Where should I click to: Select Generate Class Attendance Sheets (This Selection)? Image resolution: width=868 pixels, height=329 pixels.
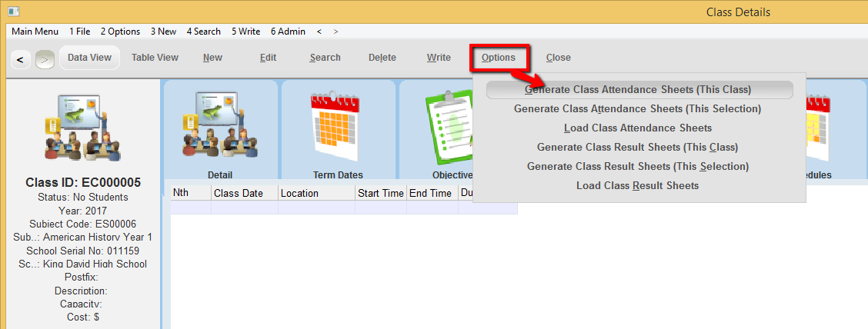(638, 109)
